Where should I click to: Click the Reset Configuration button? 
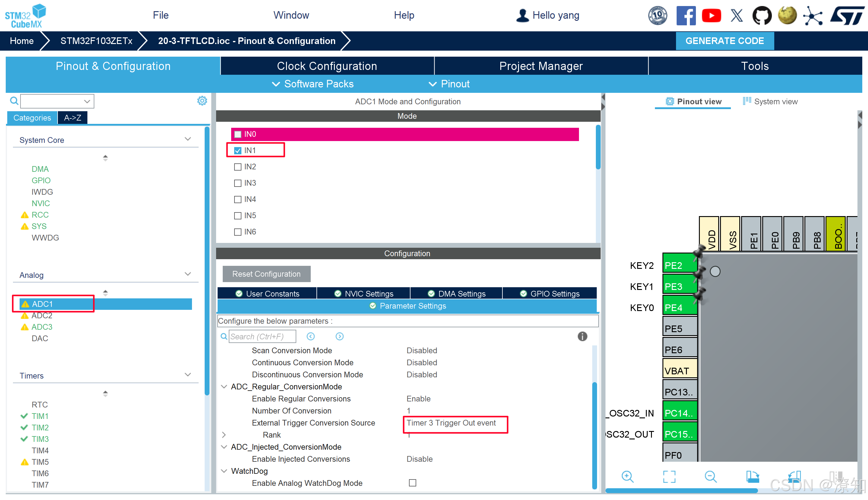click(x=266, y=274)
